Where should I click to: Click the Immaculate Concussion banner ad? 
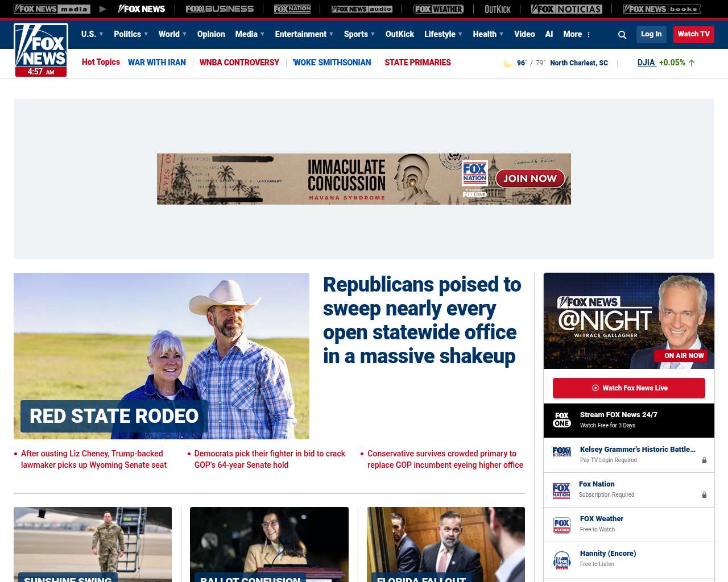click(364, 179)
